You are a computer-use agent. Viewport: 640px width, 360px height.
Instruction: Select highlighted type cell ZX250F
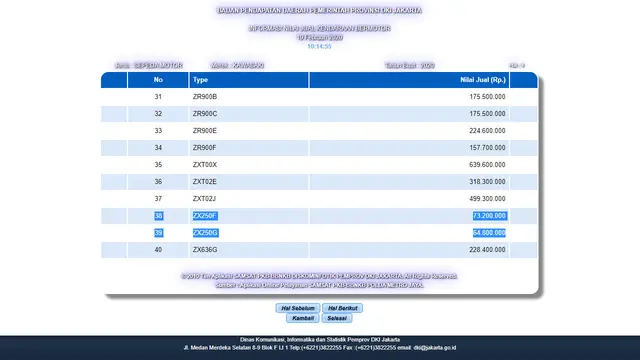[x=205, y=216]
